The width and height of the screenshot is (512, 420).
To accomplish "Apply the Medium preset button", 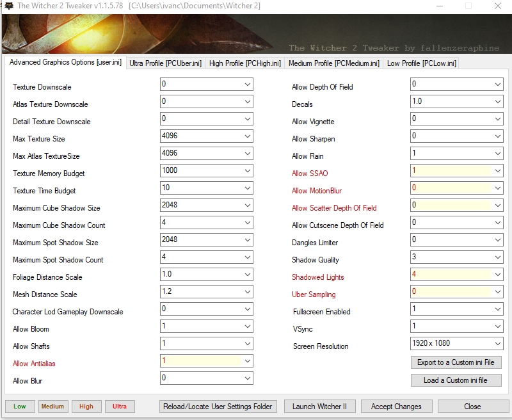I will pos(52,407).
